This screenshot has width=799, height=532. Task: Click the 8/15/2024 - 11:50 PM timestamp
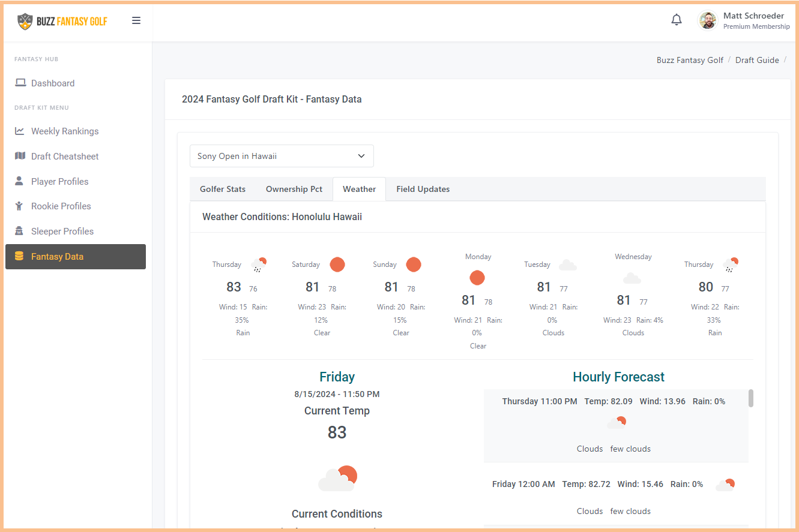pyautogui.click(x=337, y=394)
